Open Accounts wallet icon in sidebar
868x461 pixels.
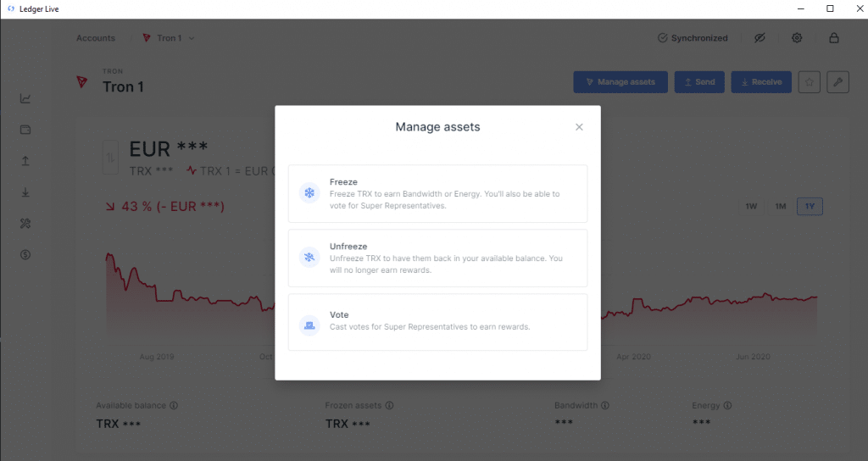pos(25,130)
